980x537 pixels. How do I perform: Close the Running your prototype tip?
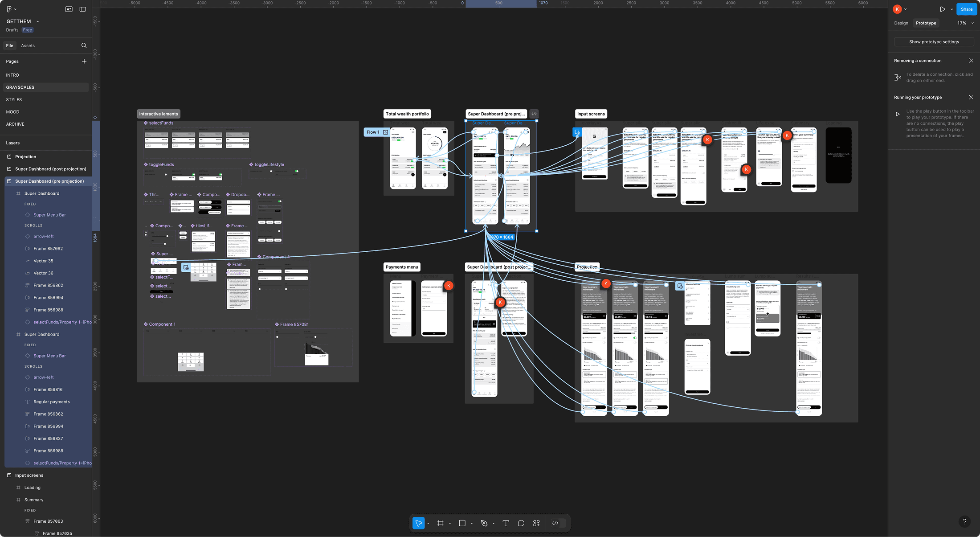pyautogui.click(x=971, y=97)
